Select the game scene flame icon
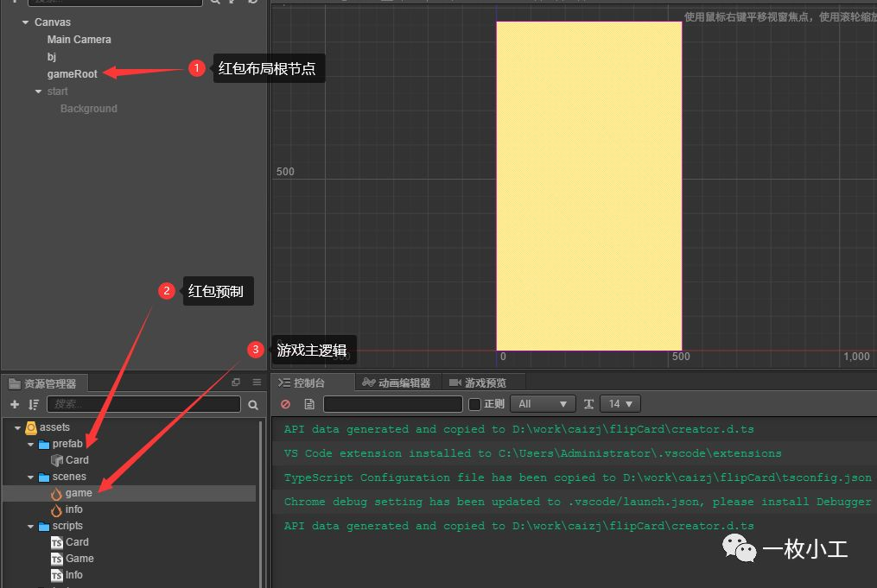Image resolution: width=877 pixels, height=588 pixels. (x=56, y=494)
